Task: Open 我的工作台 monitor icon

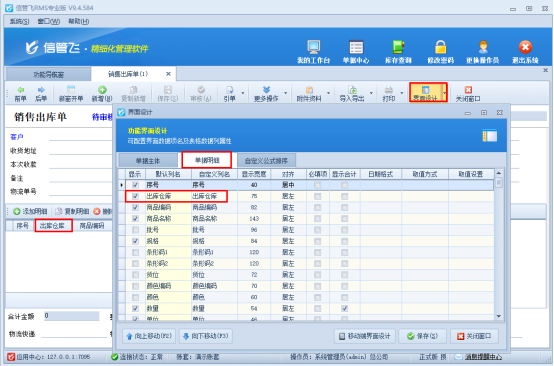Action: click(313, 47)
